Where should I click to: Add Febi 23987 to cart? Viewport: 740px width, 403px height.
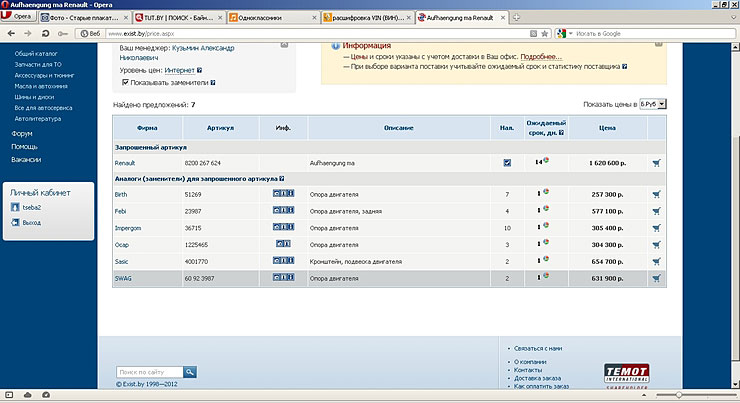[656, 211]
